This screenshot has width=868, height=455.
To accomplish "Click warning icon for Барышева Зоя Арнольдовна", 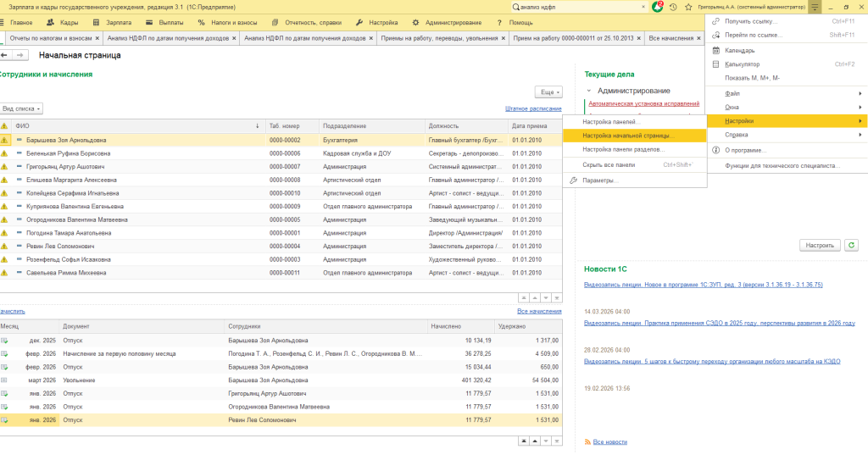I will (4, 140).
